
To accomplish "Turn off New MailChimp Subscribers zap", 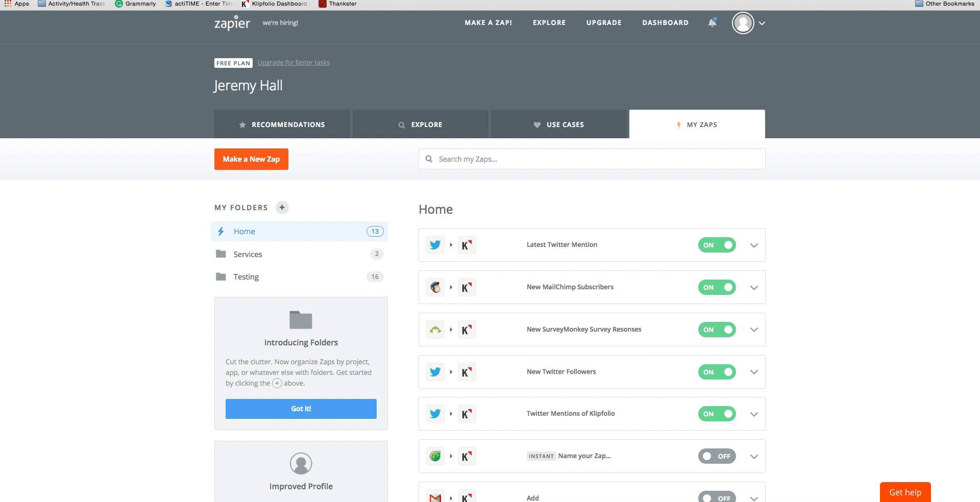I will pyautogui.click(x=717, y=287).
